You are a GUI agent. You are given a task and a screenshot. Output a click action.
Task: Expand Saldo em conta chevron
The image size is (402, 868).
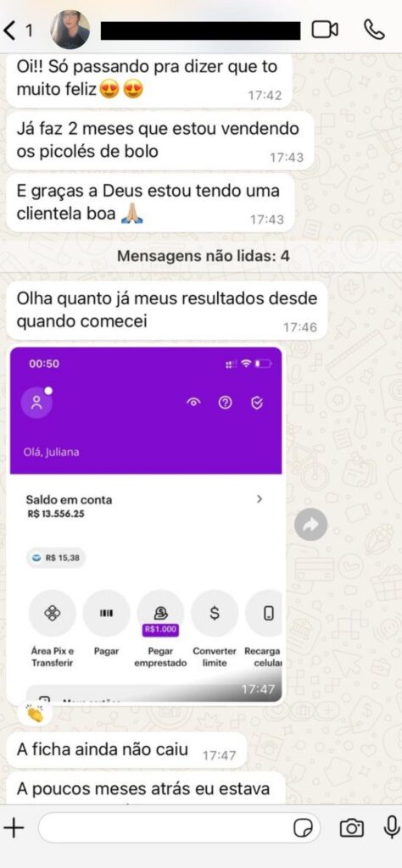pos(260,499)
